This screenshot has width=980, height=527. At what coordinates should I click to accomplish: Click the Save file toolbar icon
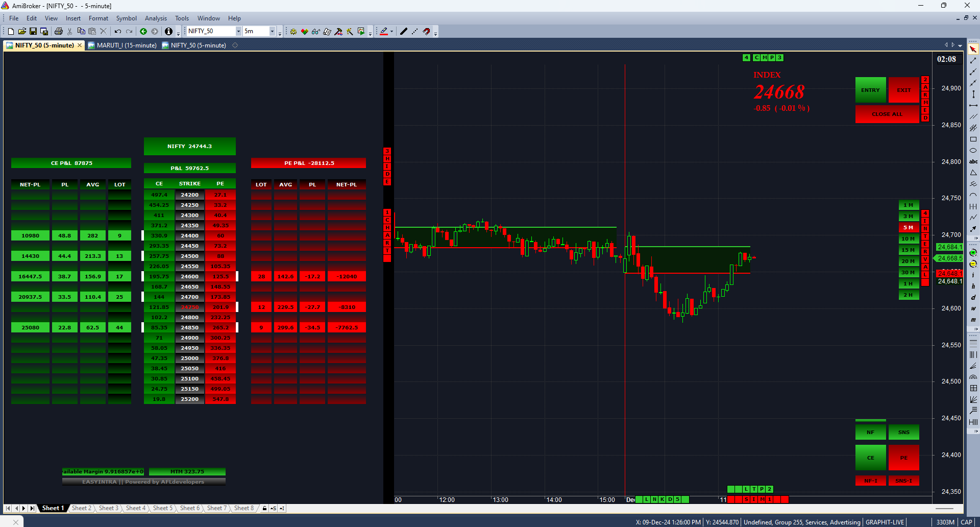33,32
